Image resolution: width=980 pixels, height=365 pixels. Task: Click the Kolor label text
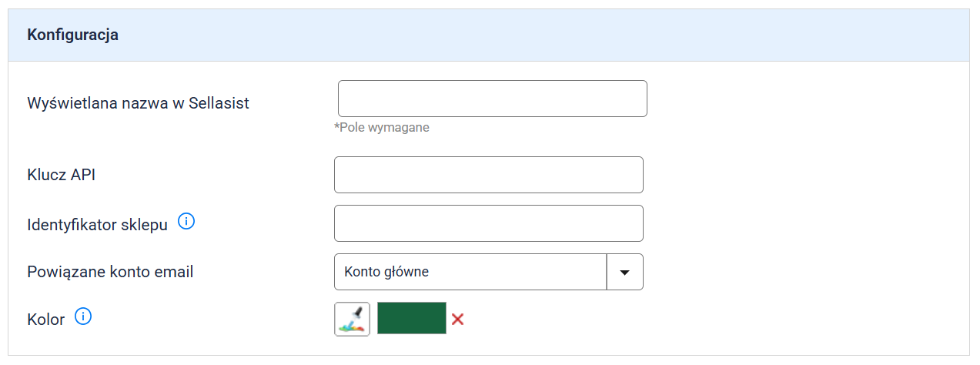click(x=45, y=319)
